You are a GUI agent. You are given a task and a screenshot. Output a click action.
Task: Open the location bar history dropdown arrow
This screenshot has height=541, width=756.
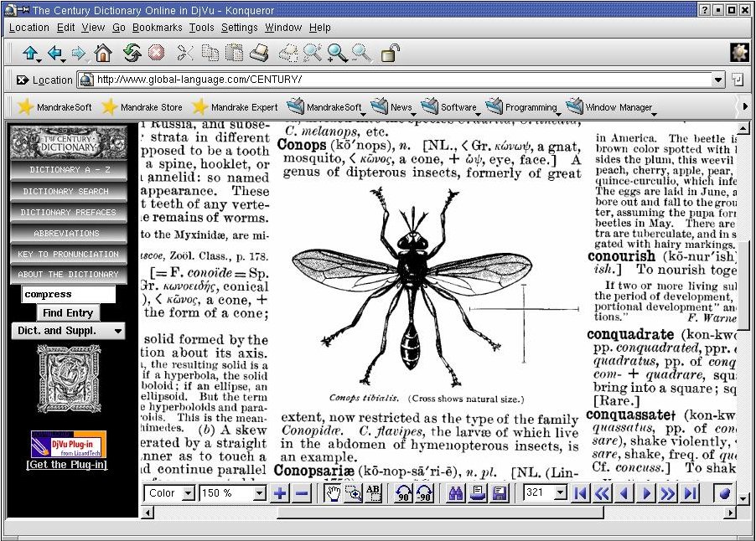pos(718,80)
